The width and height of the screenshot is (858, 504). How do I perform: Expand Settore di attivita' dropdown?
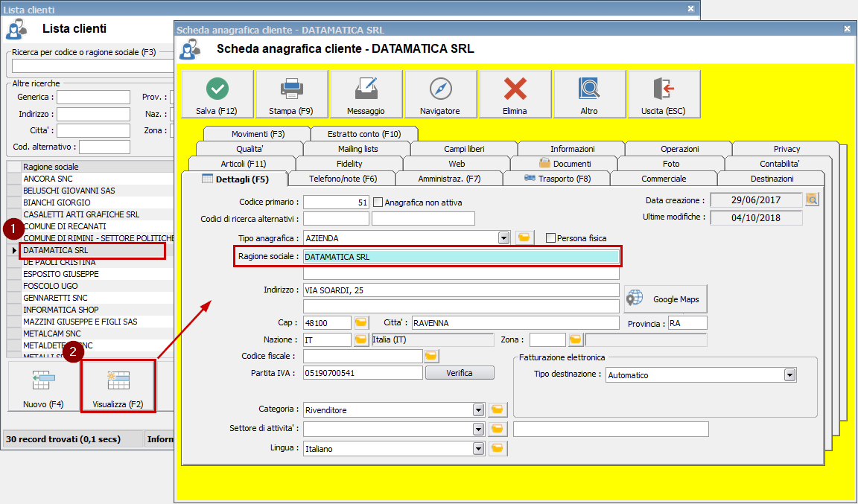pos(479,429)
